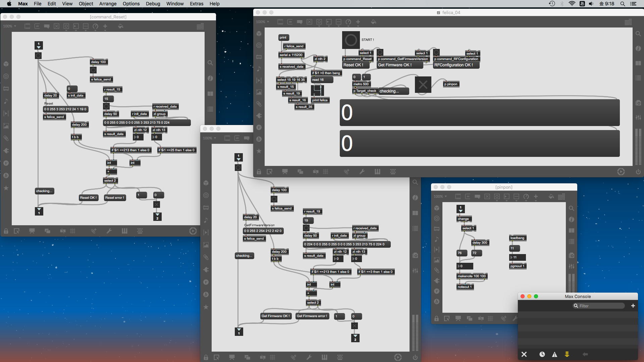This screenshot has height=362, width=644.
Task: Toggle the grid icon in felica_04 bottom bar
Action: click(x=325, y=172)
